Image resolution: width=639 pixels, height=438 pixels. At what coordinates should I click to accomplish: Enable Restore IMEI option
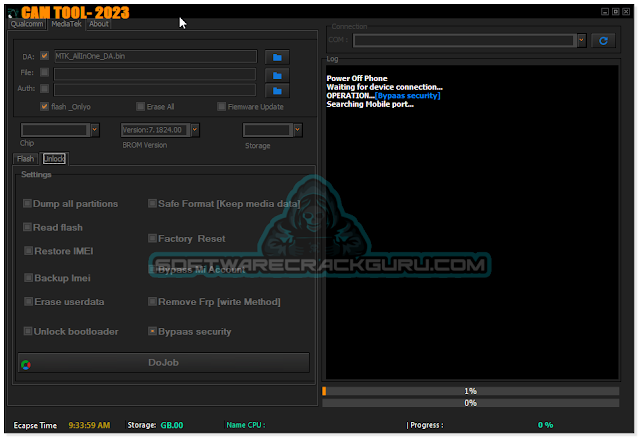28,251
